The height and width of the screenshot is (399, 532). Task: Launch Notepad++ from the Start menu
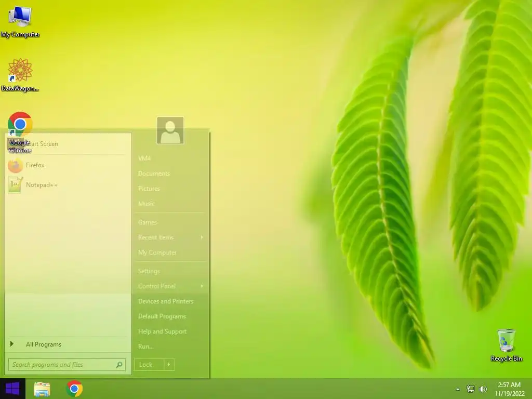pos(68,185)
